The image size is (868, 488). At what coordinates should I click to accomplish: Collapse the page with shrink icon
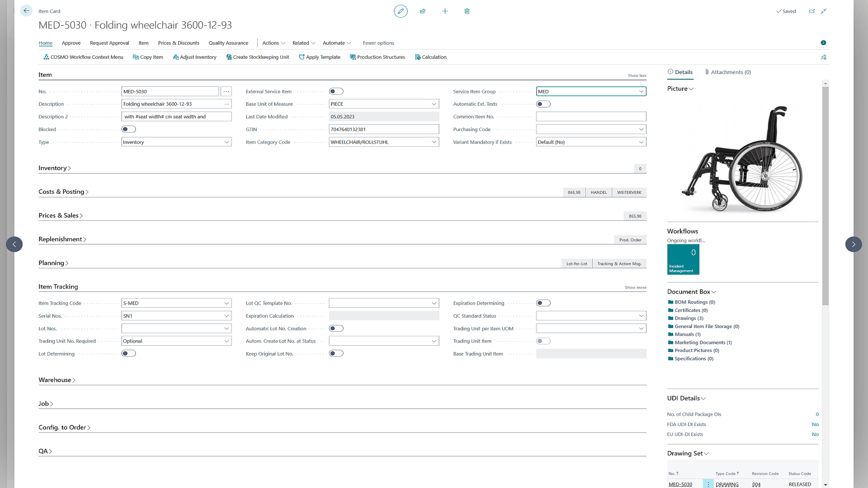click(824, 11)
